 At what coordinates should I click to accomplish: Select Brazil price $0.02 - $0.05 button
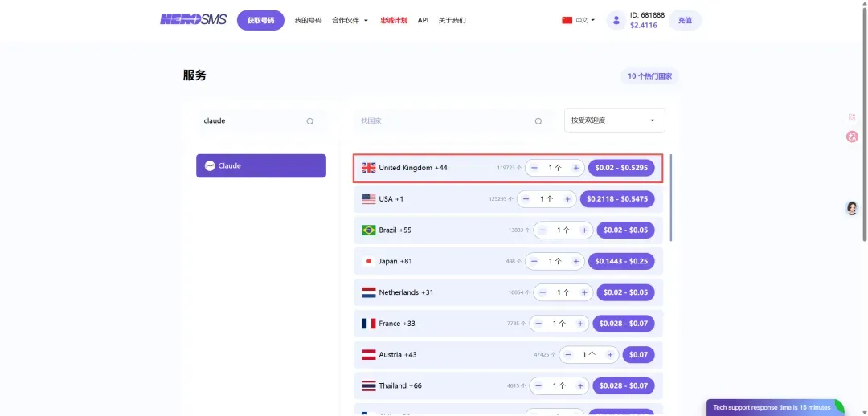click(x=625, y=230)
